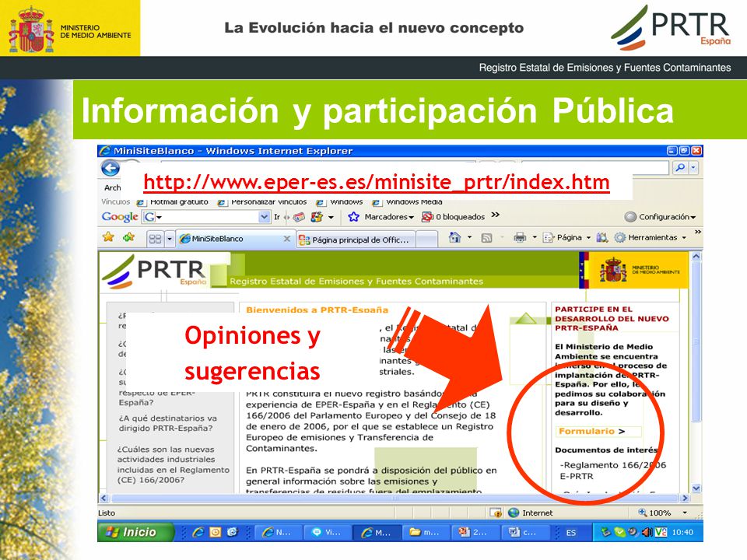Click the 100% zoom level button

click(x=654, y=513)
